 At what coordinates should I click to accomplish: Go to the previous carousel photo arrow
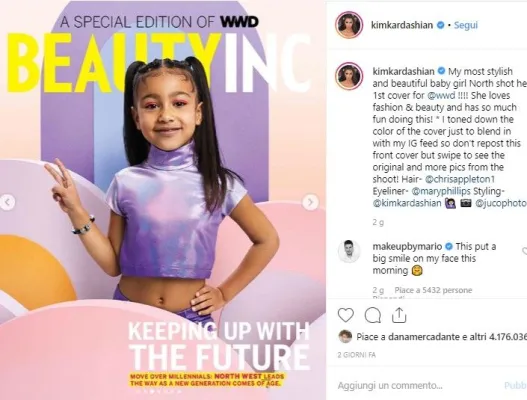pos(7,202)
